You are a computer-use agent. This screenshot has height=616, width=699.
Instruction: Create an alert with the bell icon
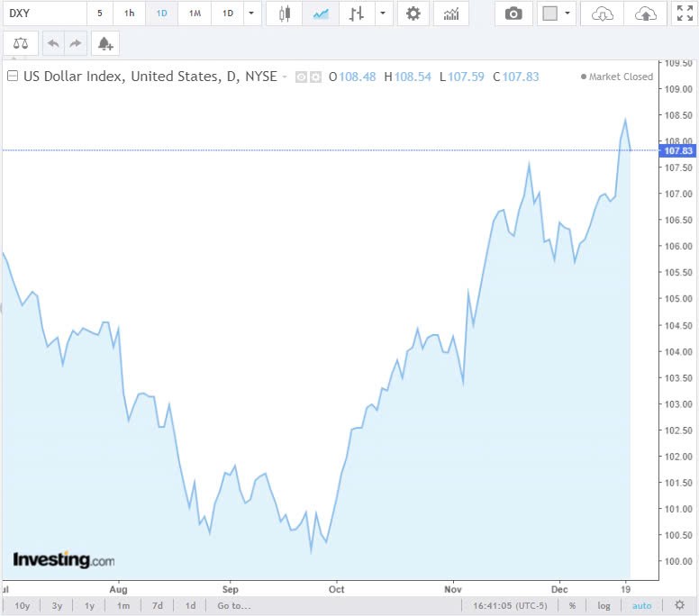point(105,43)
